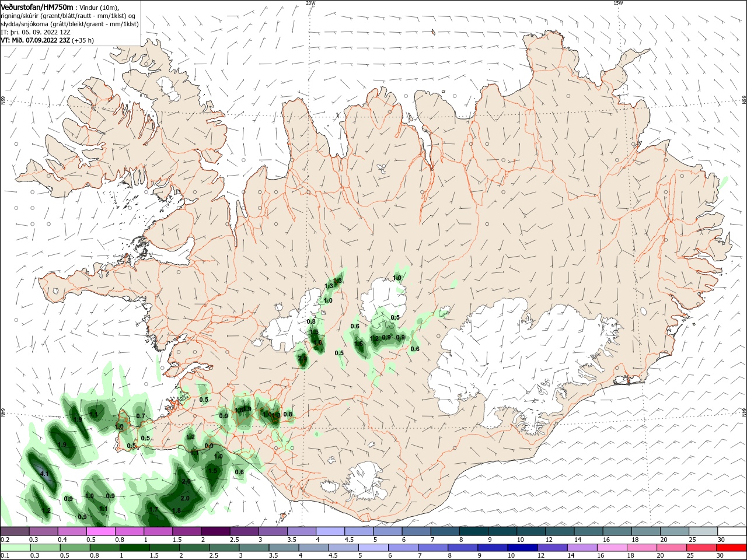Select the light periwinkle swatch between 4 and 4.5, upper scale
The image size is (747, 560).
330,531
